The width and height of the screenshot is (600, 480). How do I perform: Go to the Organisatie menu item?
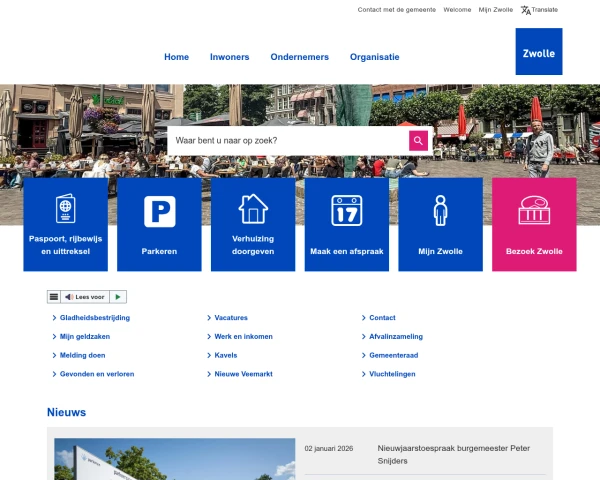pyautogui.click(x=374, y=57)
